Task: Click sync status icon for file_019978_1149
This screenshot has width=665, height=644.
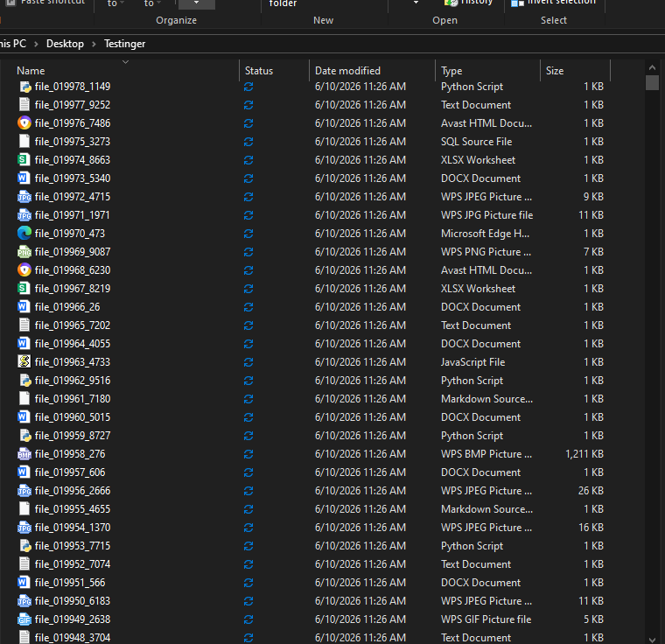Action: pos(248,87)
